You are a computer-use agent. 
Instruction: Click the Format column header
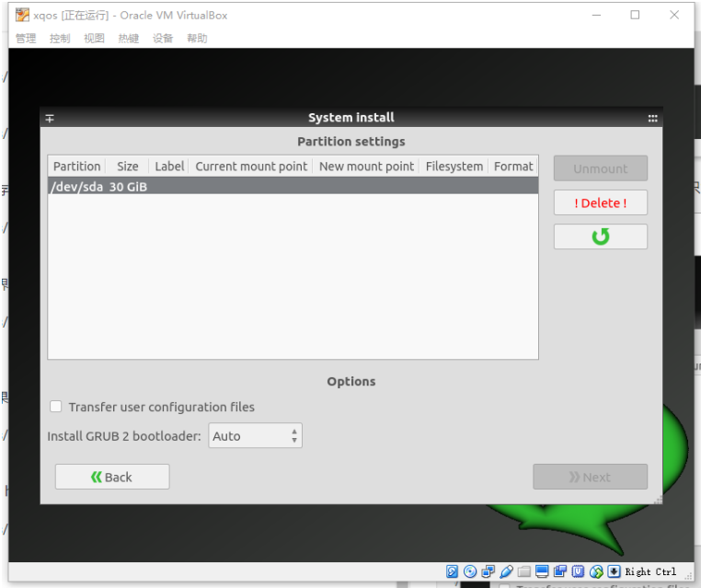[x=513, y=167]
